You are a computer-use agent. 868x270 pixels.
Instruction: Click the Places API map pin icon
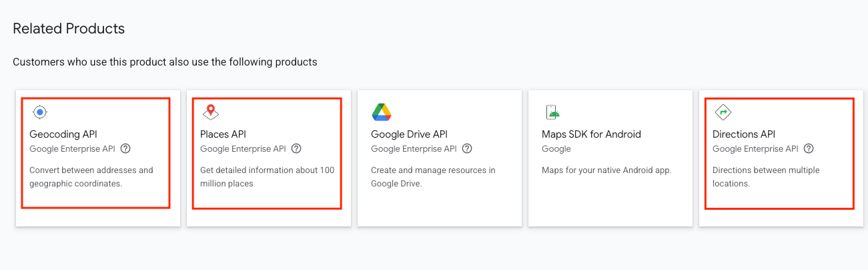click(x=211, y=112)
